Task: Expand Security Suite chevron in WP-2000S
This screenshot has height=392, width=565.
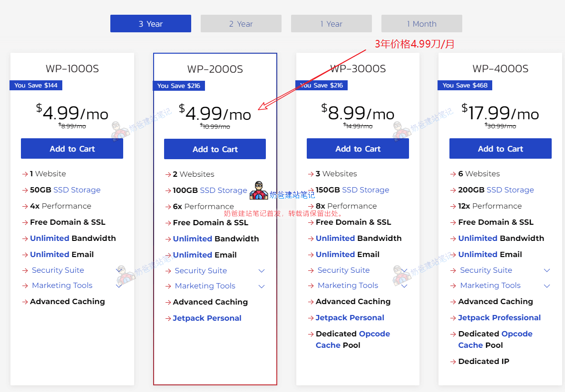Action: (x=261, y=271)
